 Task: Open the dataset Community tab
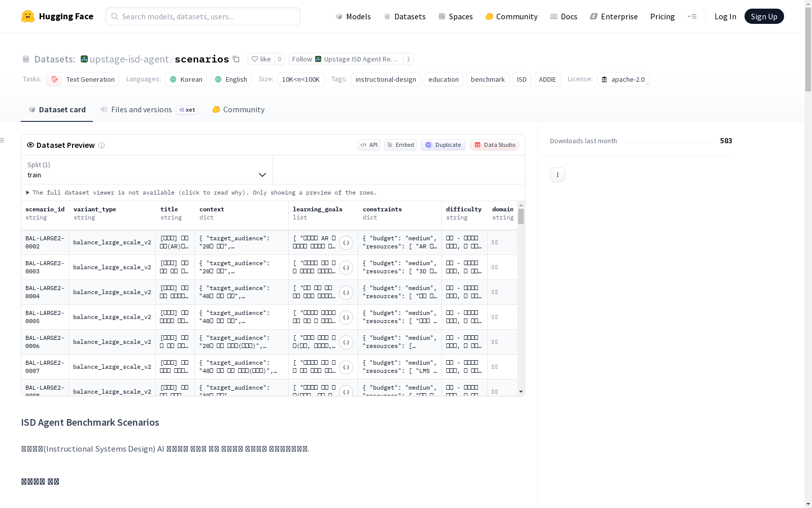[x=239, y=110]
